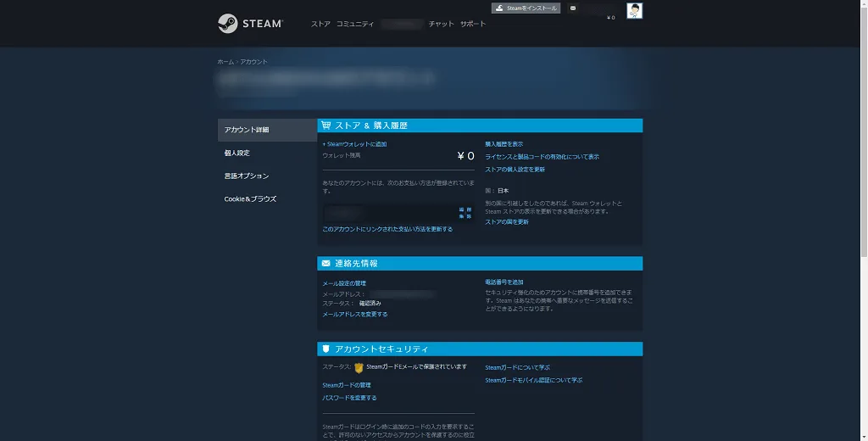868x441 pixels.
Task: Open ライセンスと製品コードの有効化について表示 link
Action: click(542, 157)
